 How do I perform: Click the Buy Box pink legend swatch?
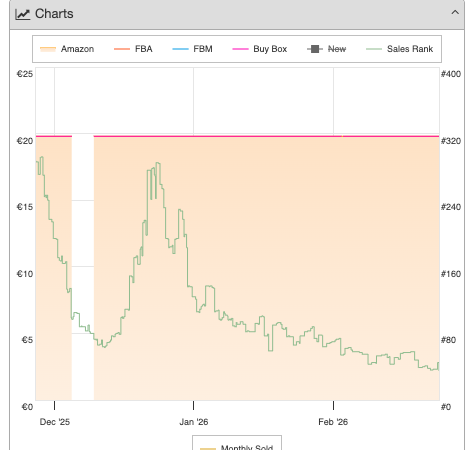240,49
